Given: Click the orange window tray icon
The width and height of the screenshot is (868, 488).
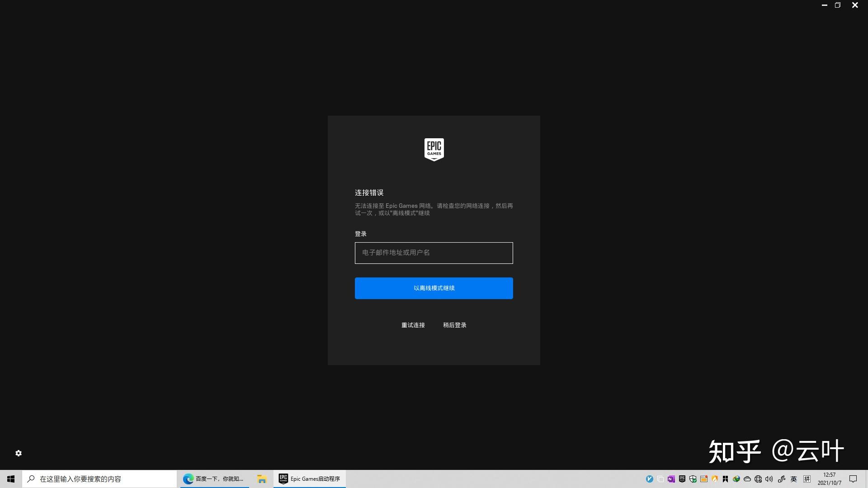Looking at the screenshot, I should [x=704, y=479].
